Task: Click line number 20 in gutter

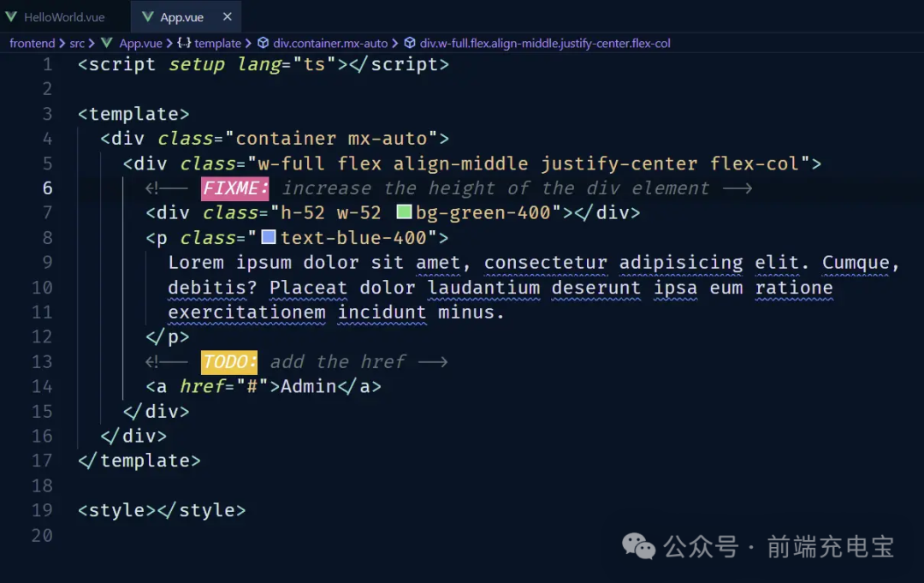Action: click(x=42, y=535)
